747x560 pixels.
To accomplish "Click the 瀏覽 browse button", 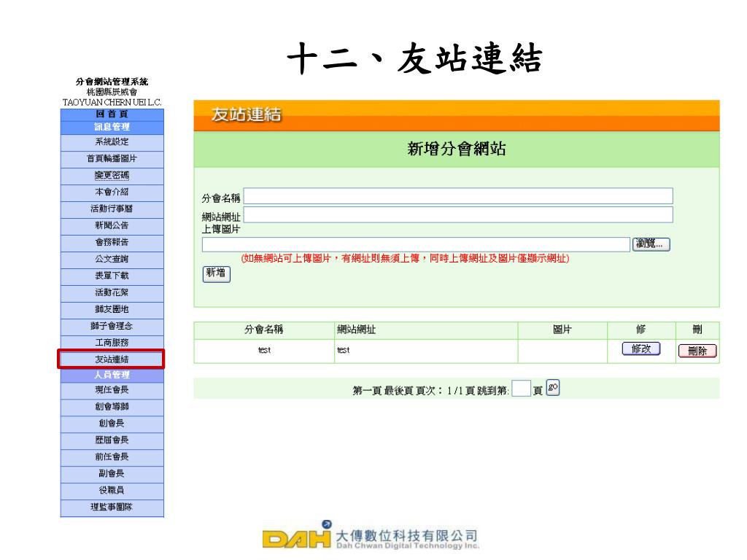I will pyautogui.click(x=651, y=244).
